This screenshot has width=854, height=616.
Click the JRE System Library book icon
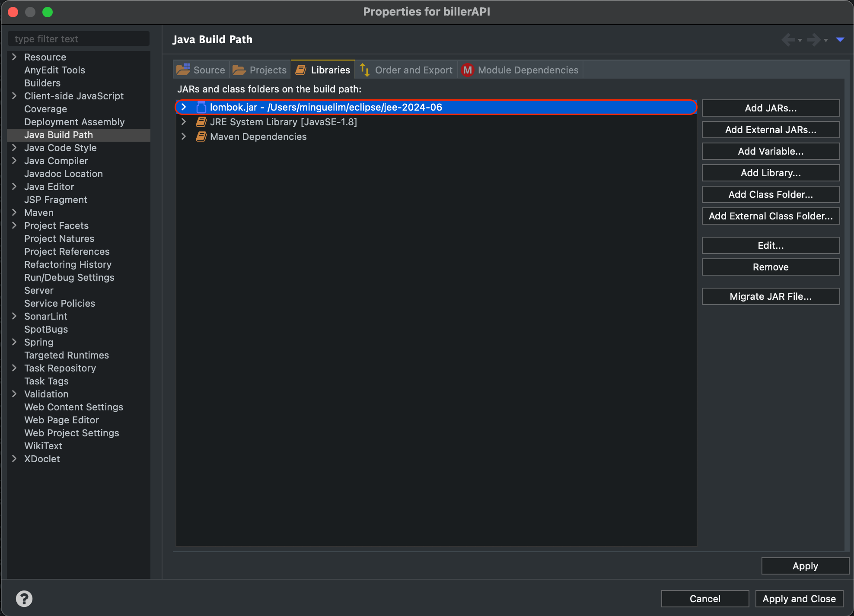pyautogui.click(x=201, y=122)
